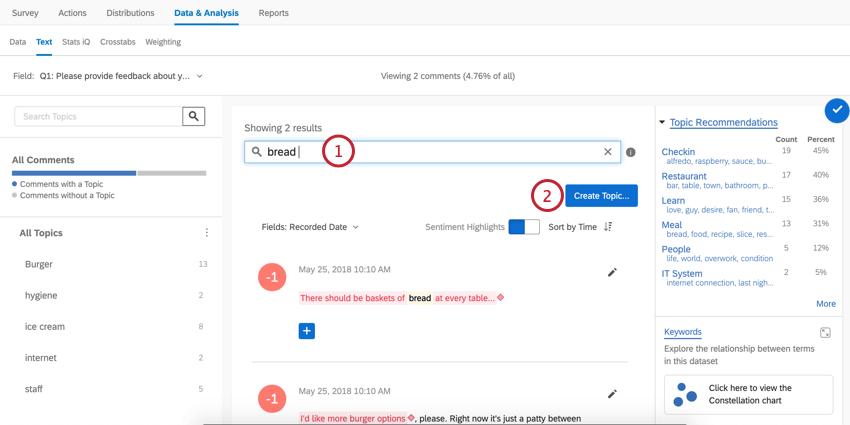Click the Create Topic button

(x=601, y=196)
